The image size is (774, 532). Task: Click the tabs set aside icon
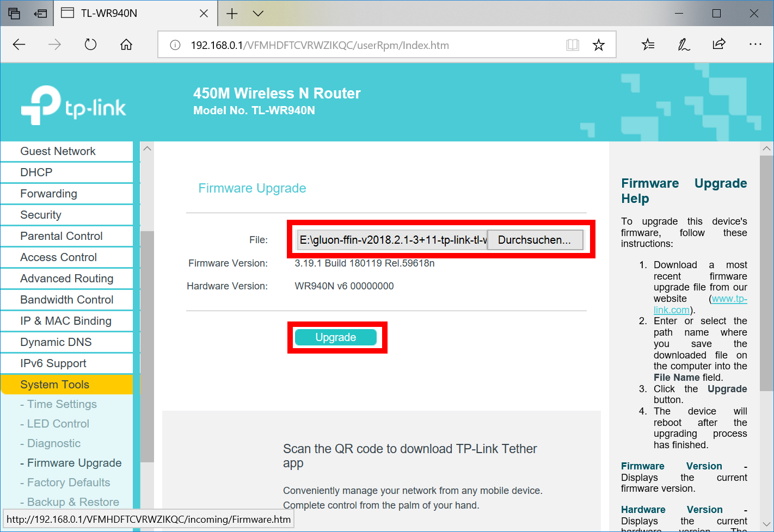click(x=15, y=14)
